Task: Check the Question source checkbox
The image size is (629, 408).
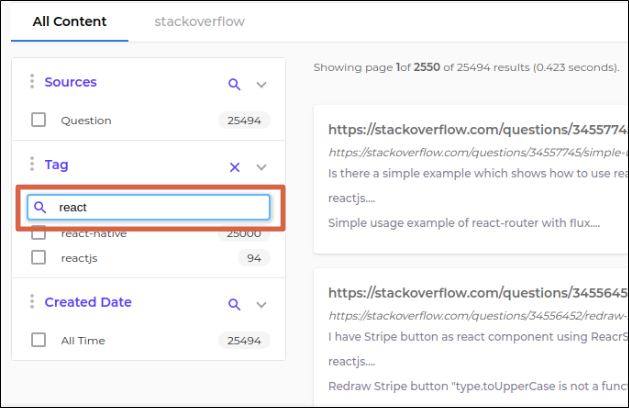Action: [39, 120]
